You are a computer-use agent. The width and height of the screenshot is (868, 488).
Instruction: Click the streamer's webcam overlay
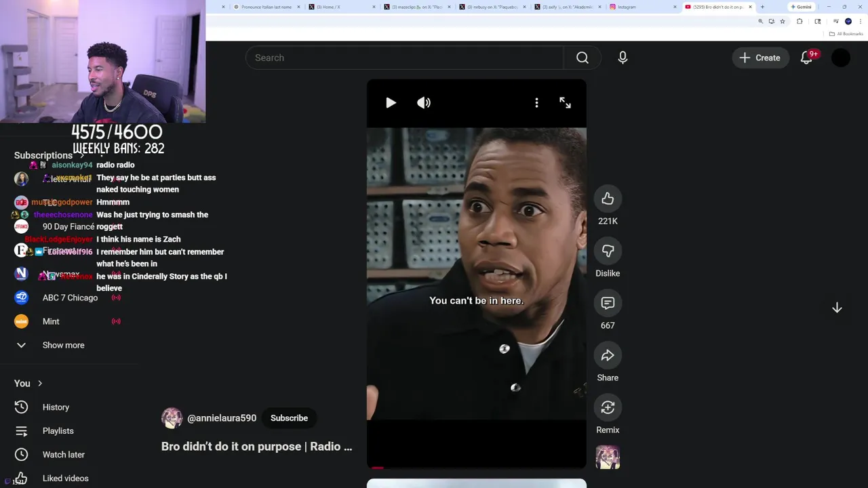coord(102,61)
